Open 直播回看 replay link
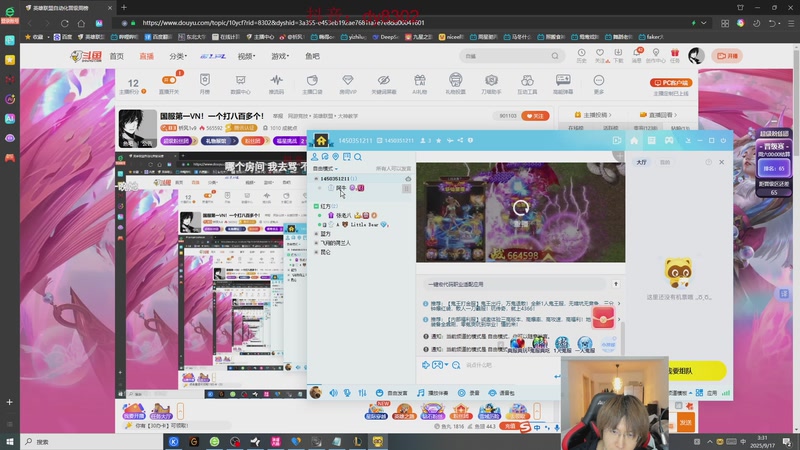This screenshot has height=450, width=800. click(659, 115)
